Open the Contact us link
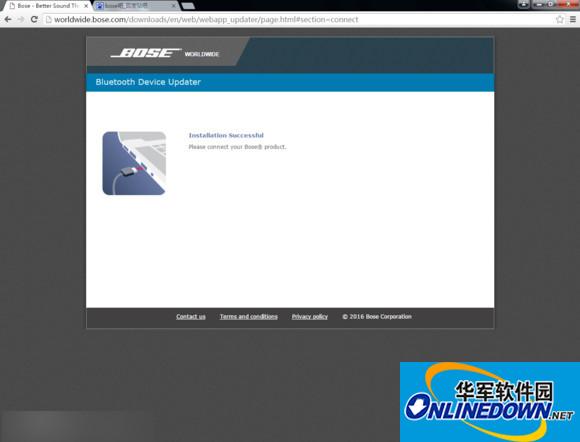 191,317
